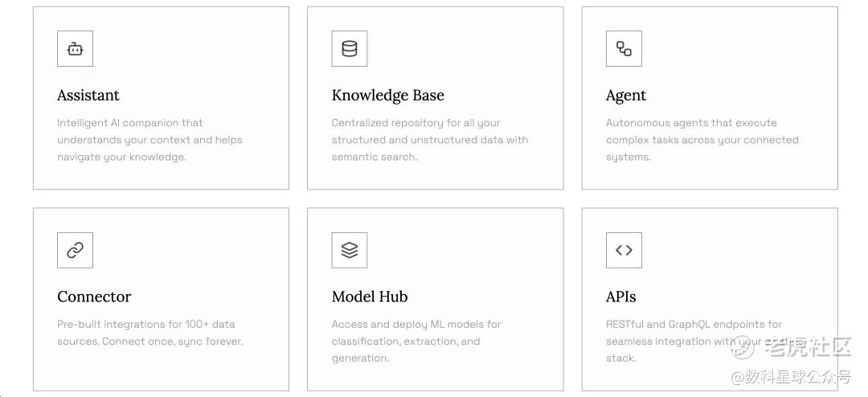Select the Agent card title
This screenshot has height=397, width=868.
626,95
